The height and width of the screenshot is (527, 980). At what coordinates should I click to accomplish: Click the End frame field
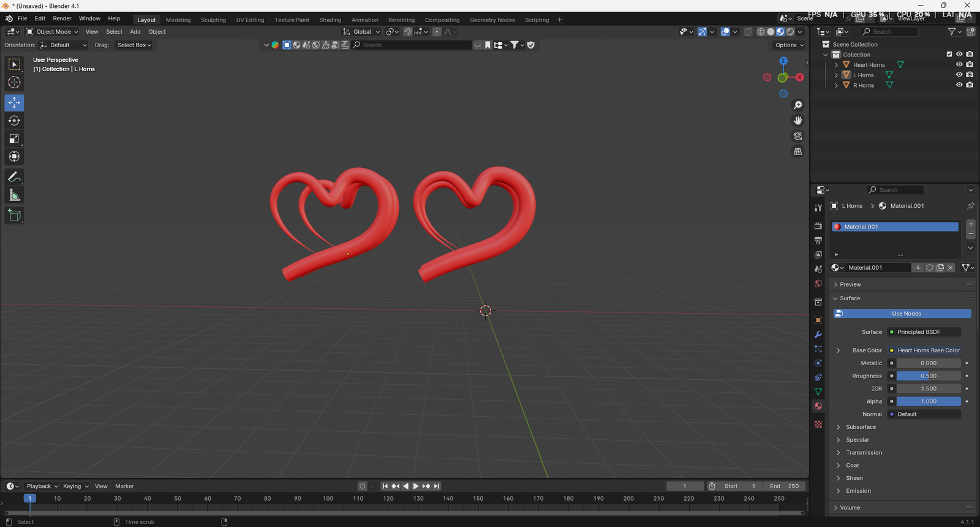coord(784,486)
